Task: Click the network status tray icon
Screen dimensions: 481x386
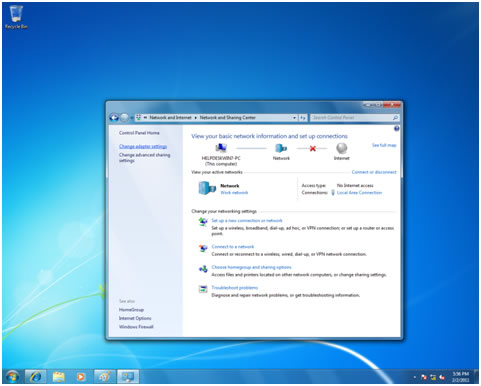Action: click(x=433, y=377)
